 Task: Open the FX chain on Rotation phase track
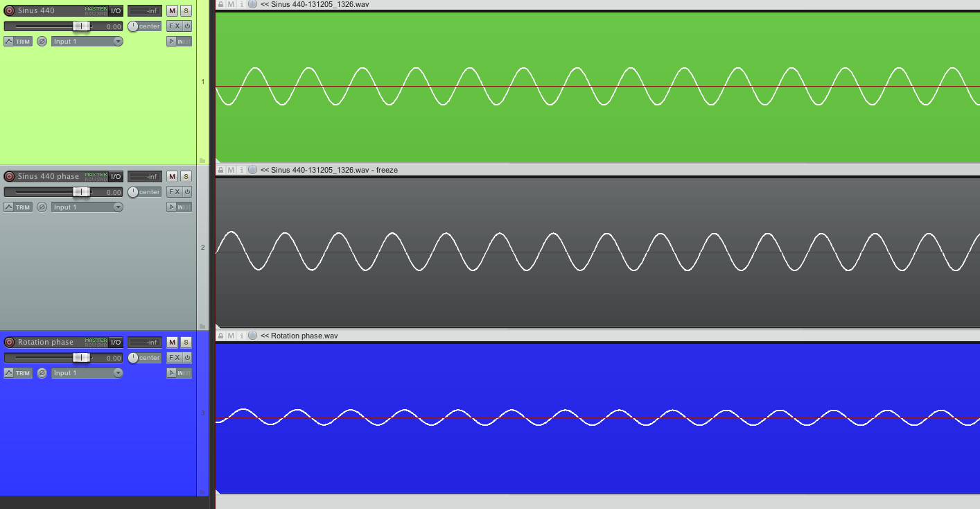pos(174,358)
